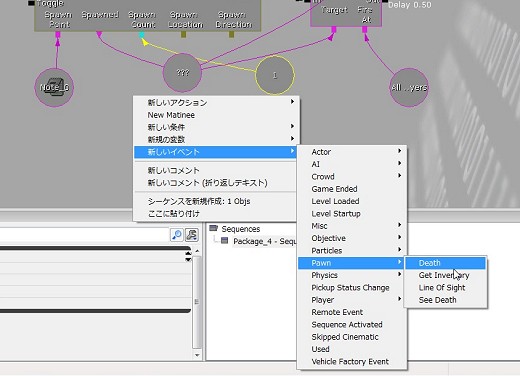This screenshot has height=376, width=520.
Task: Click the Spawn Location olive connector
Action: (x=183, y=34)
